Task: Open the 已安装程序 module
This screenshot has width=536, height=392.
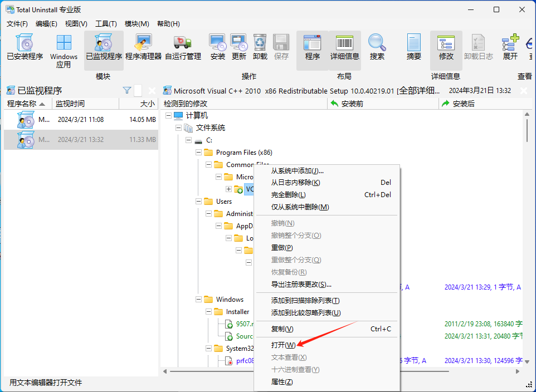Action: coord(25,47)
